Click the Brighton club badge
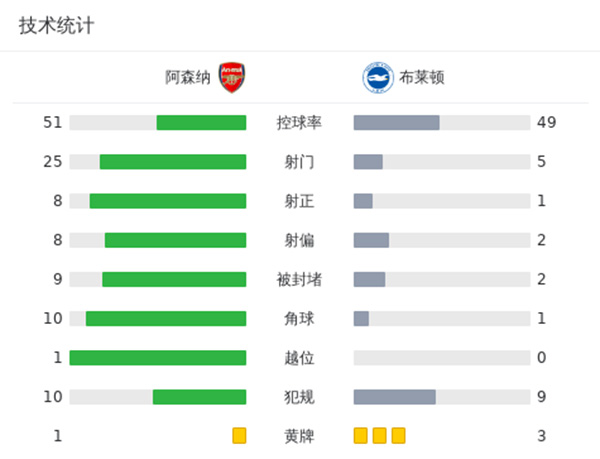Image resolution: width=600 pixels, height=459 pixels. tap(377, 78)
